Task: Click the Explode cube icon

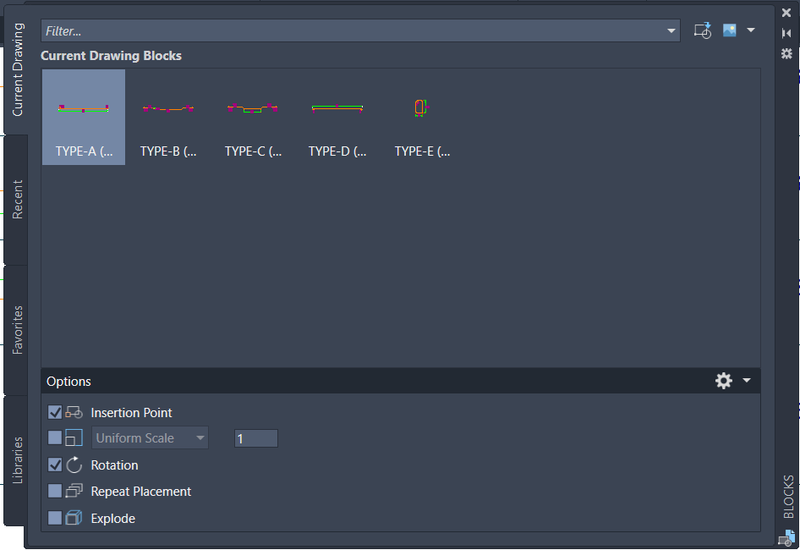Action: pyautogui.click(x=74, y=518)
